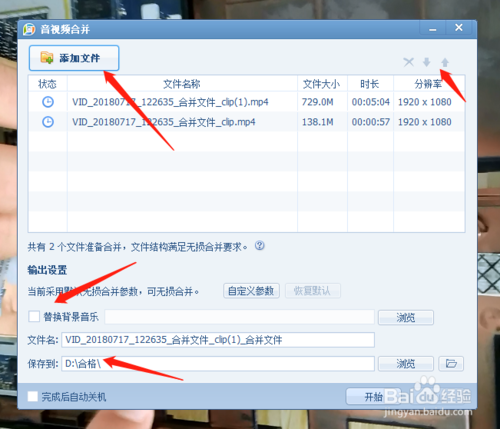This screenshot has height=429, width=500.
Task: Open custom parameters (自定义参数) button
Action: point(251,291)
